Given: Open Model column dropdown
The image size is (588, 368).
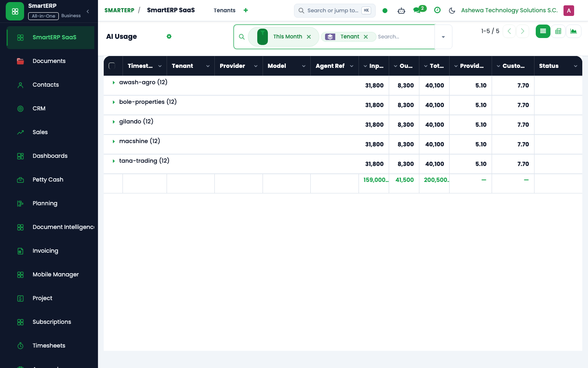Looking at the screenshot, I should click(304, 66).
